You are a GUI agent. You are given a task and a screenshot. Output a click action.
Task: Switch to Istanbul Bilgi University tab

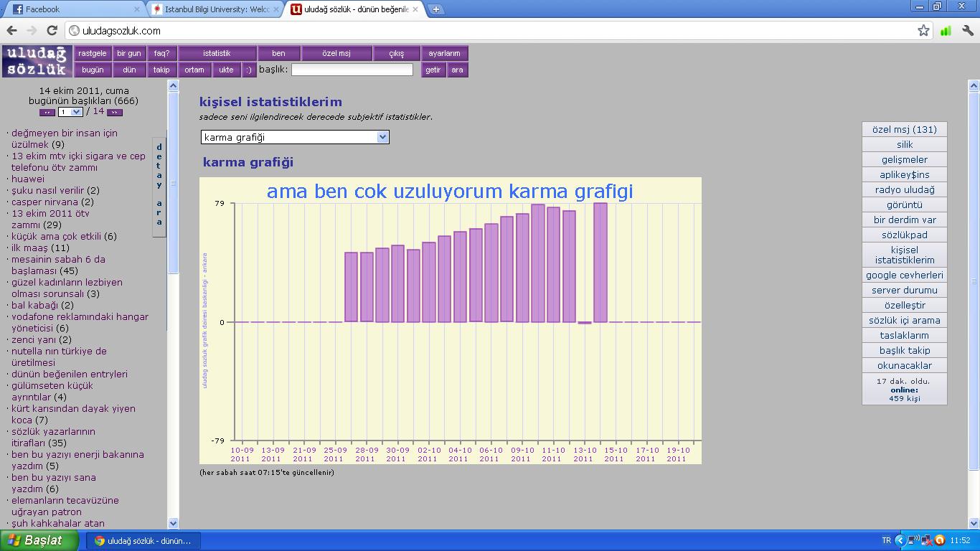point(215,9)
